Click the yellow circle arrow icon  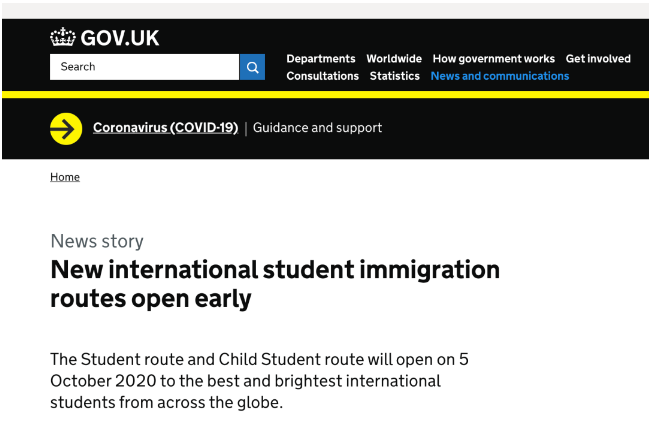pos(66,128)
